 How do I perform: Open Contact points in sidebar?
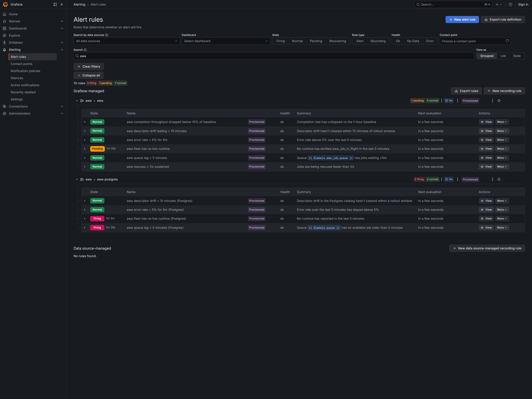point(21,64)
